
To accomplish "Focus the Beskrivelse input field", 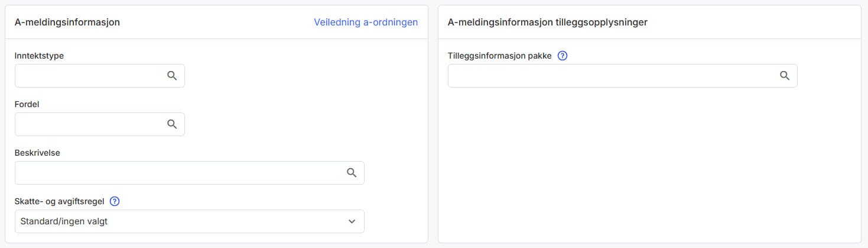I will point(177,173).
